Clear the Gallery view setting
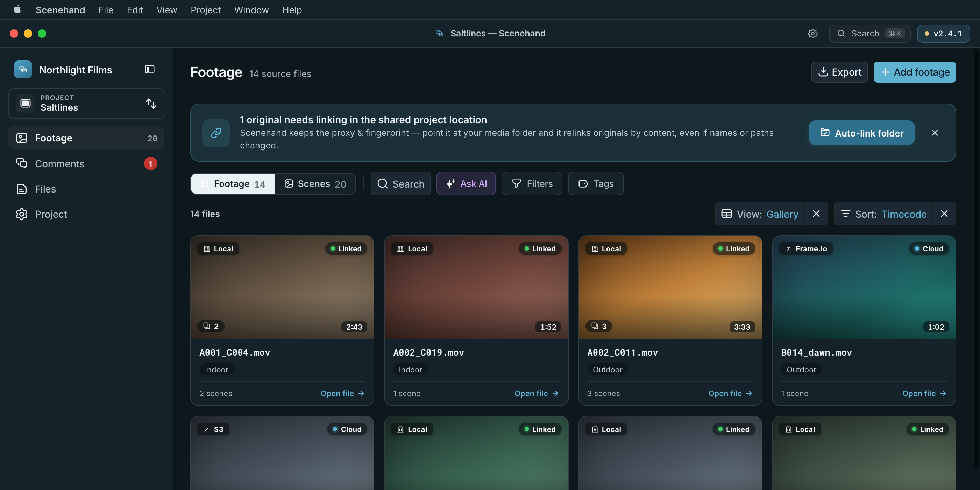 [816, 213]
